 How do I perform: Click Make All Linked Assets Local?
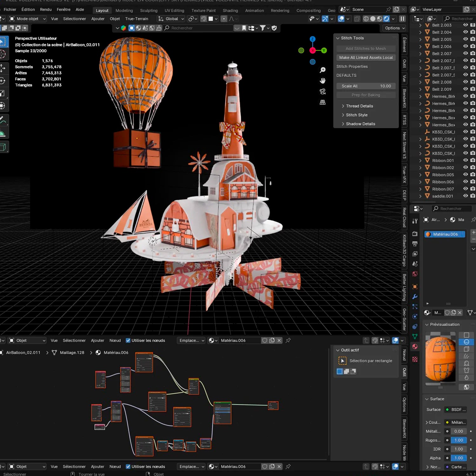(x=366, y=57)
